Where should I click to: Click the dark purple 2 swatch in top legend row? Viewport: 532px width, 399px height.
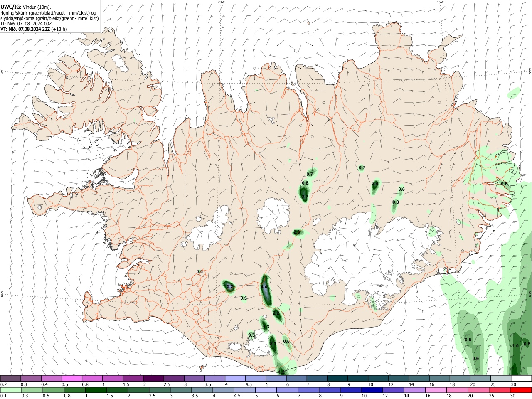[153, 379]
